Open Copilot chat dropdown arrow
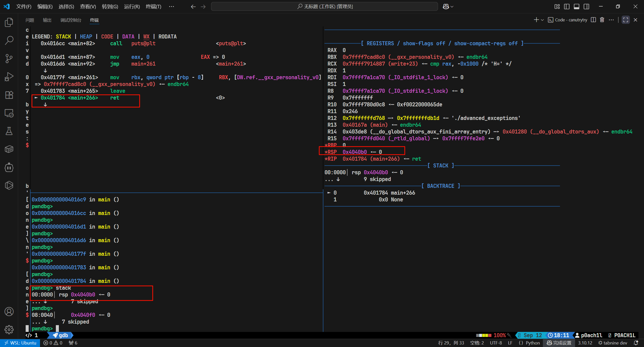The image size is (644, 347). (x=452, y=7)
